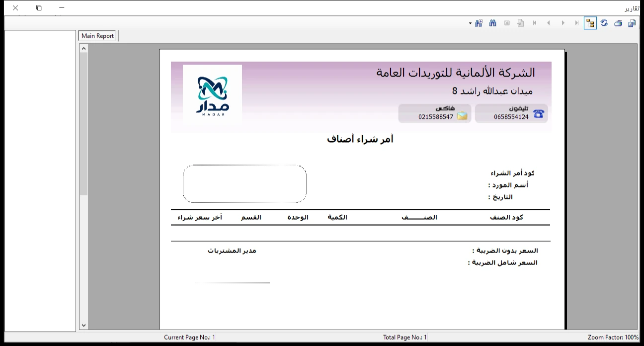Click the Total Page No. status entry

(405, 338)
